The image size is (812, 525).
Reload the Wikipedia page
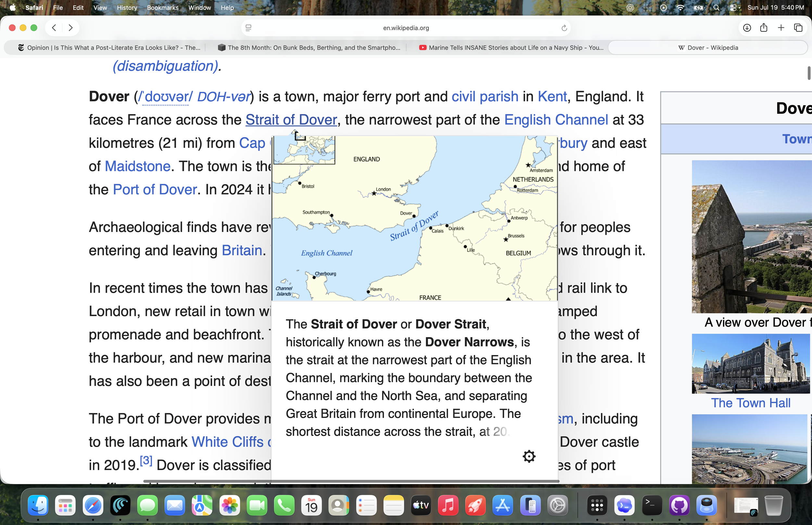[x=564, y=28]
